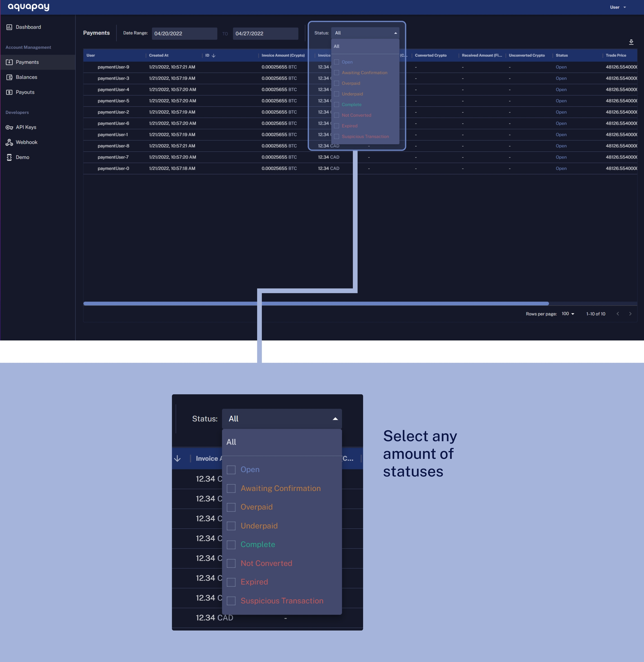Choose All option in status list
Screen dimensions: 644x662
coord(337,46)
